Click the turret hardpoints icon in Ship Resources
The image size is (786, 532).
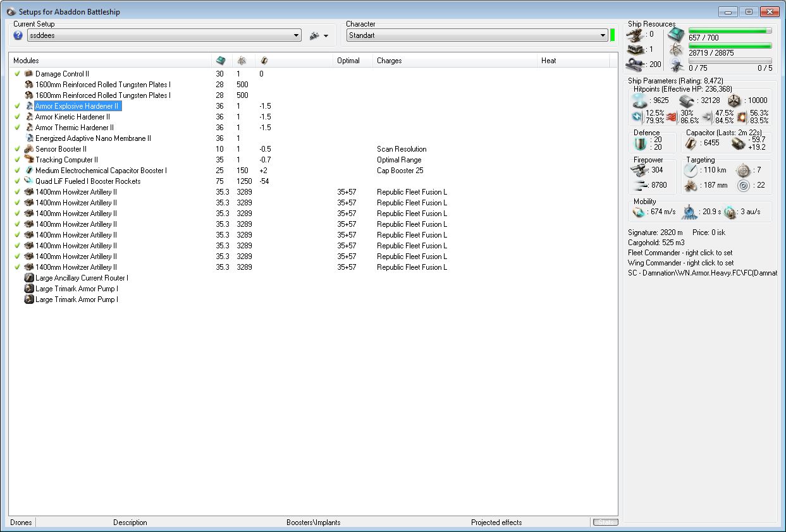coord(636,34)
